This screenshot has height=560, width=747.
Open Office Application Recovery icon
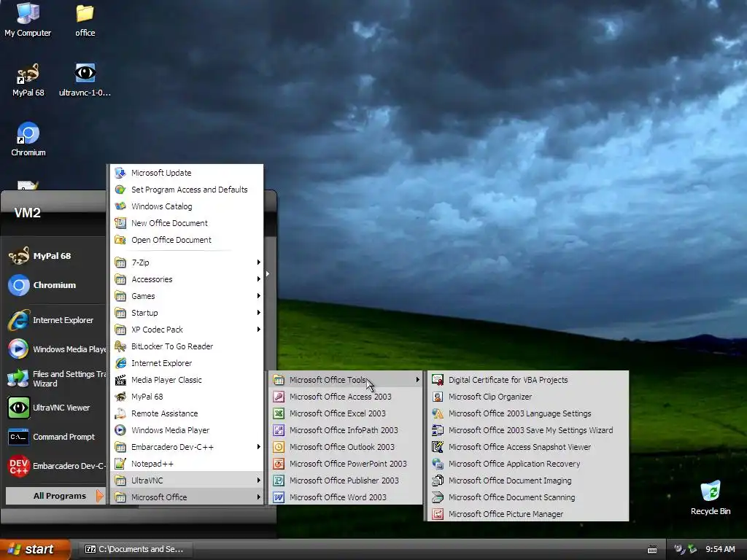438,463
